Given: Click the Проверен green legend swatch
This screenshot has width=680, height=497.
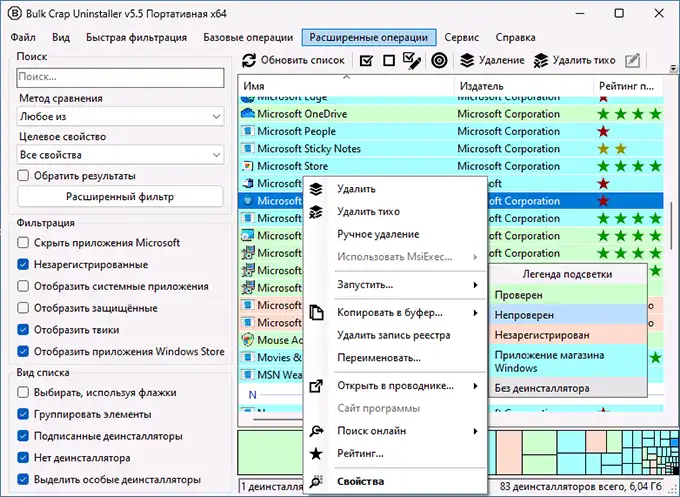Looking at the screenshot, I should (x=568, y=294).
